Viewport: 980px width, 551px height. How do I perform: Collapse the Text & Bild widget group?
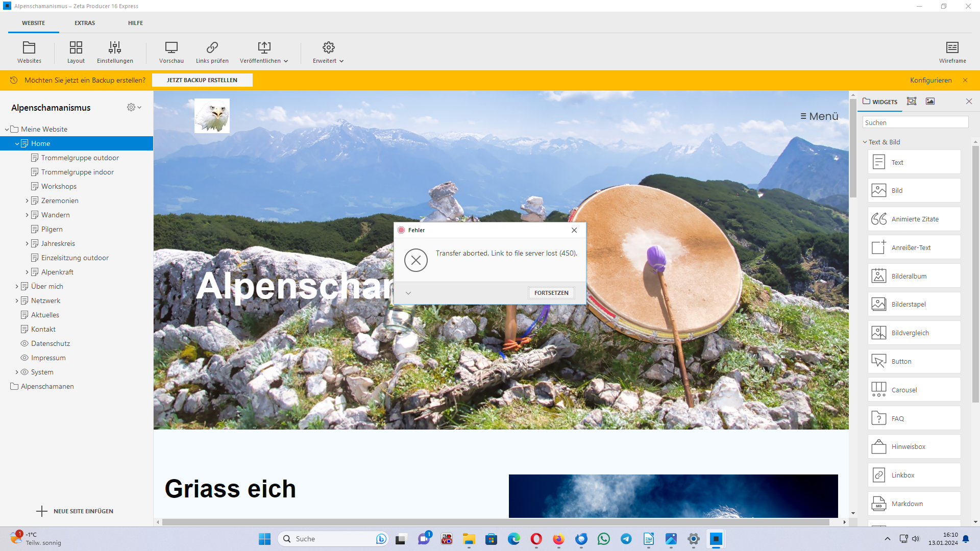click(x=865, y=142)
